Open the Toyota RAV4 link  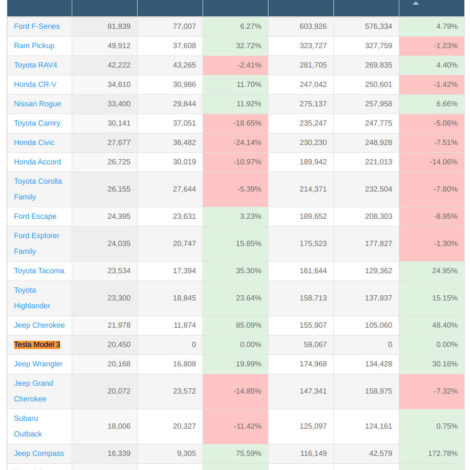(35, 65)
